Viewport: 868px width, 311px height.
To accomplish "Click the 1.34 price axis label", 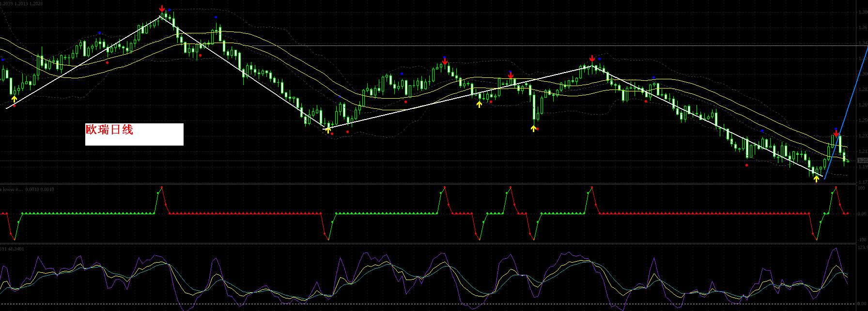I will [863, 43].
